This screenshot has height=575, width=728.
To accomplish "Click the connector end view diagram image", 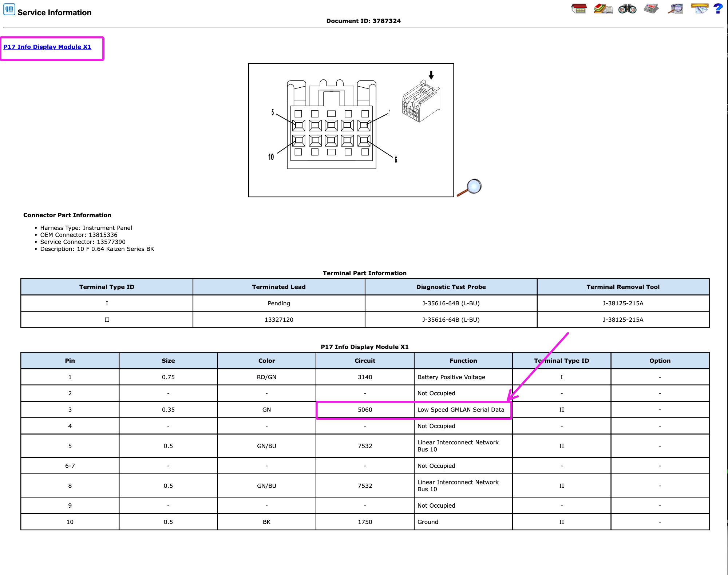I will (351, 130).
